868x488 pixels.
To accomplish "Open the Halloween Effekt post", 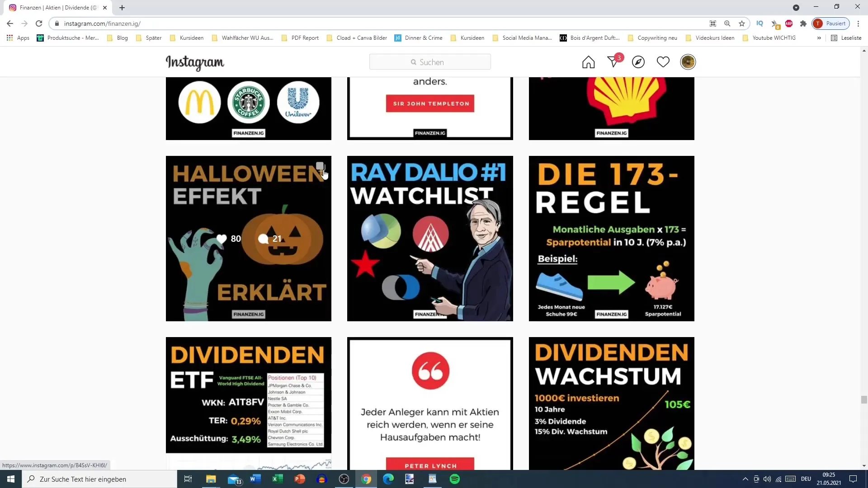I will tap(249, 239).
